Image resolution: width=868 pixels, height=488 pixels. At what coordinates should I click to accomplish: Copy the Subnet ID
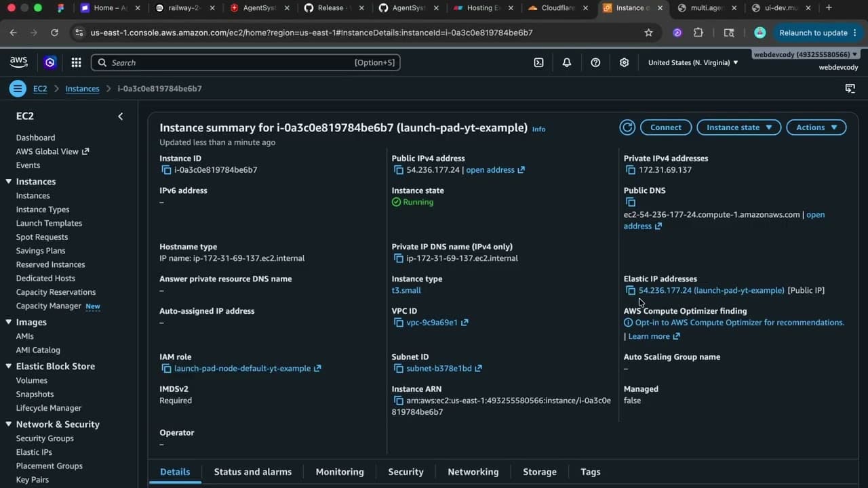[398, 369]
